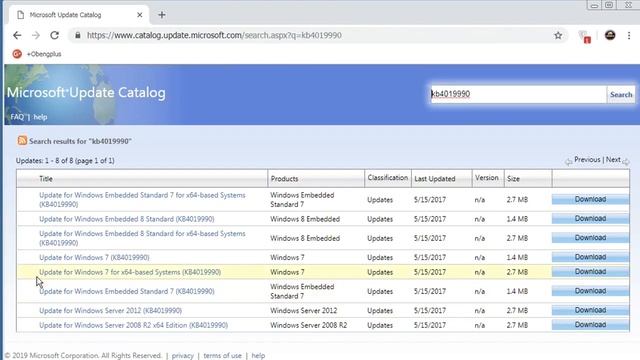Click the Microsoft Update Catalog title
This screenshot has height=360, width=640.
click(x=86, y=93)
